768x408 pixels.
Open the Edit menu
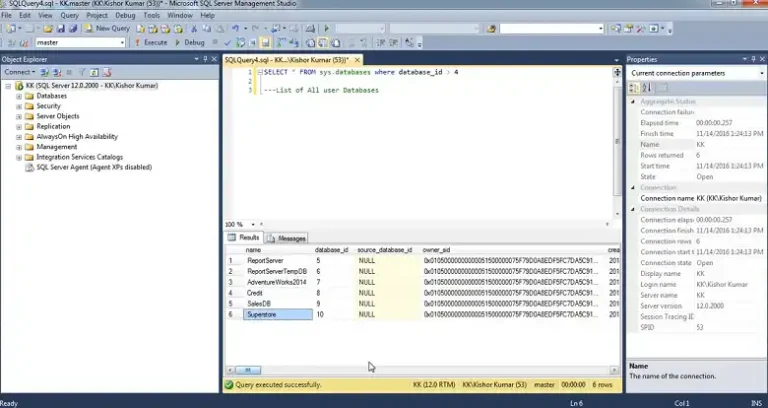click(x=25, y=16)
